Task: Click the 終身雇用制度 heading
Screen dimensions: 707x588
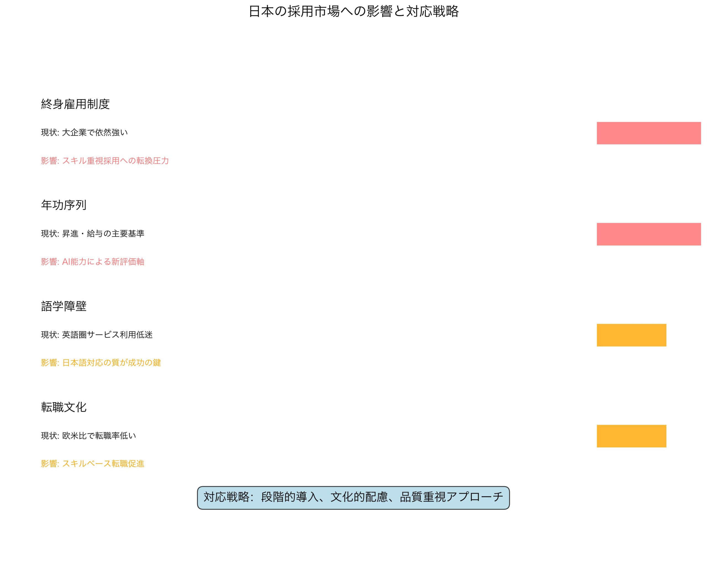Action: point(75,104)
